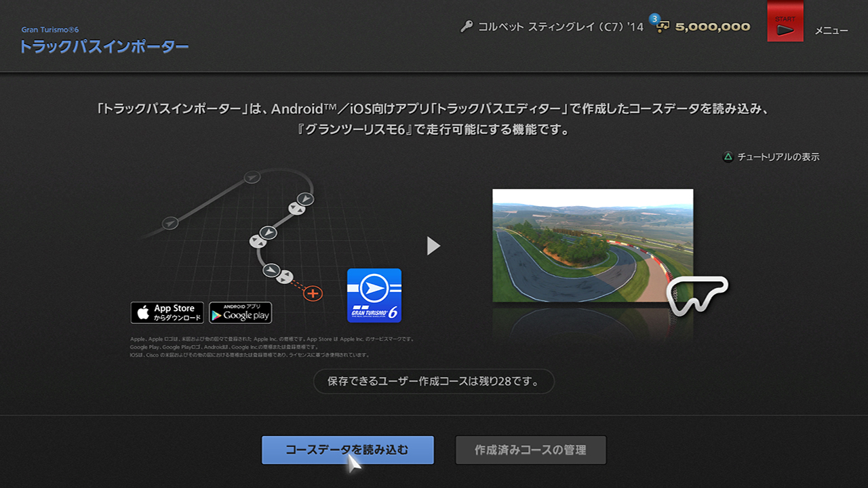The image size is (868, 488).
Task: Click the 5,000,000 credits amount
Action: 713,27
